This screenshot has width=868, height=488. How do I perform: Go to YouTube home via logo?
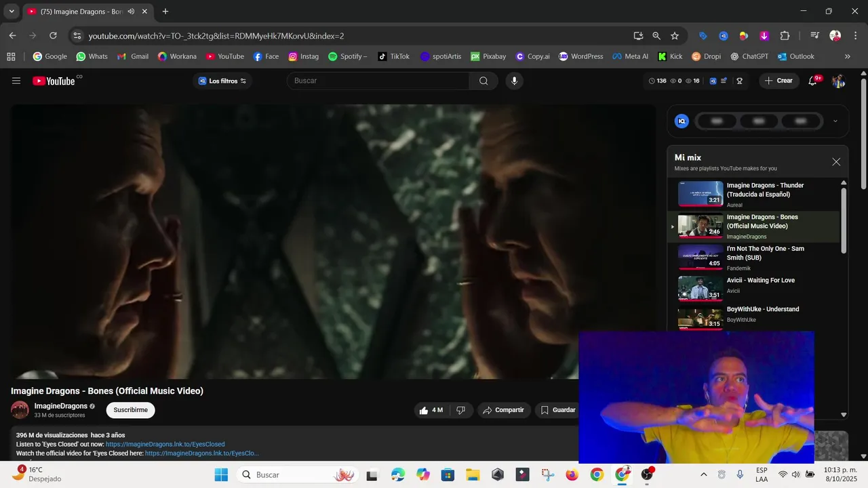click(x=54, y=81)
